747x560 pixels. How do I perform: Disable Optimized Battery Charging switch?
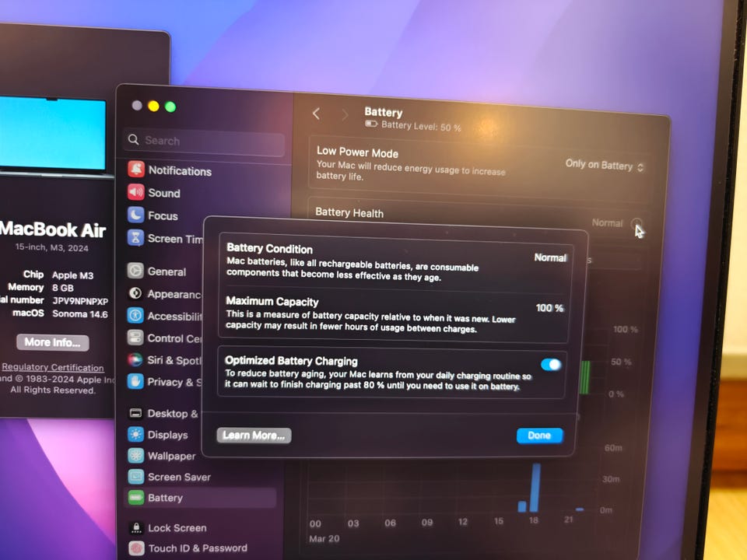tap(551, 365)
